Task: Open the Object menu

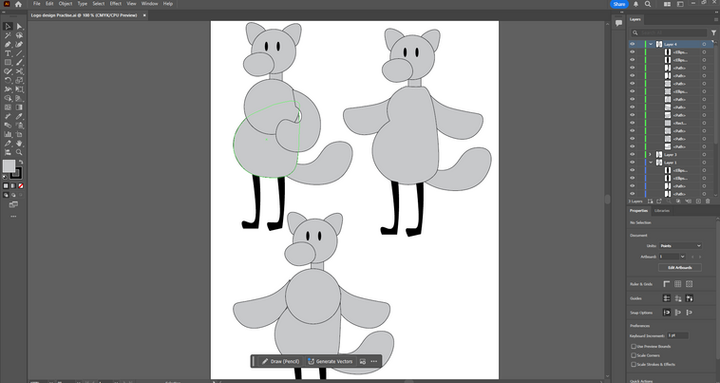Action: click(65, 4)
